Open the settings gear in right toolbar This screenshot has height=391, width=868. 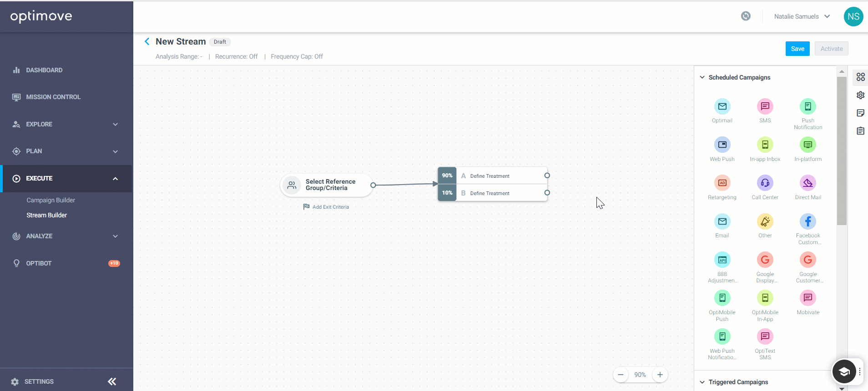[860, 95]
